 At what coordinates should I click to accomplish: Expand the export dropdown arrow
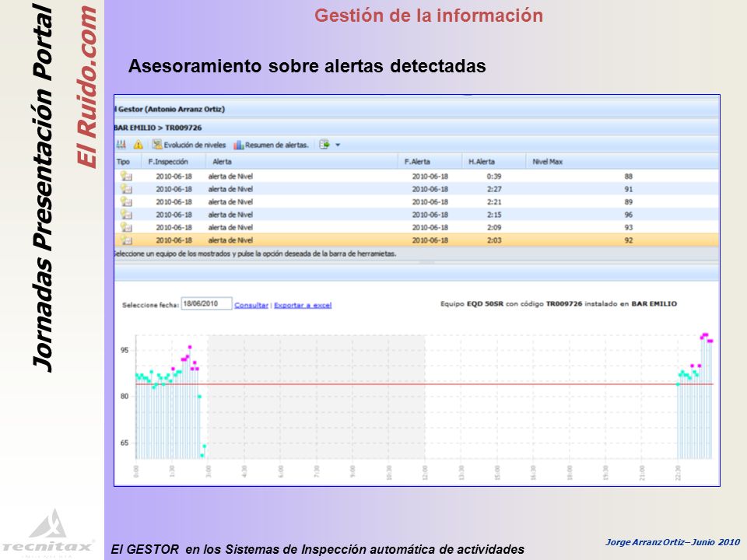click(x=338, y=145)
